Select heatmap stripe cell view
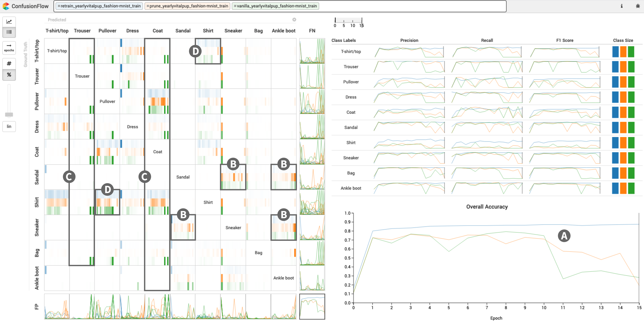 point(9,32)
